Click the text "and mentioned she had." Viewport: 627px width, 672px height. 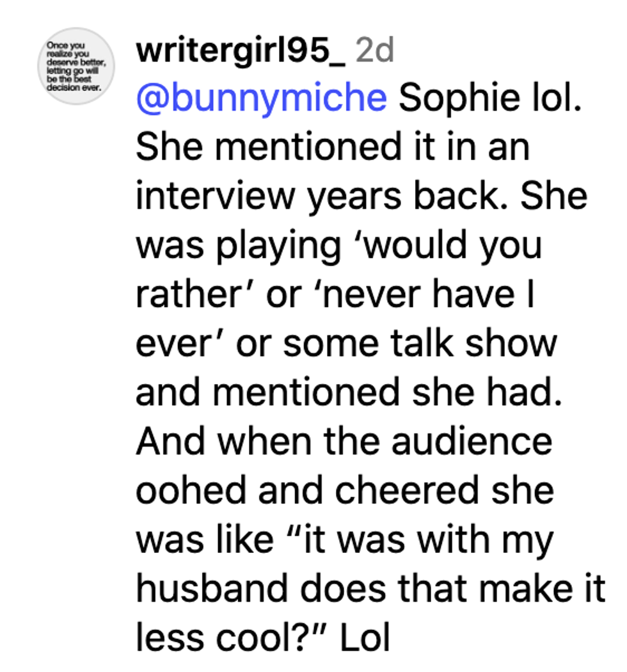tap(349, 391)
